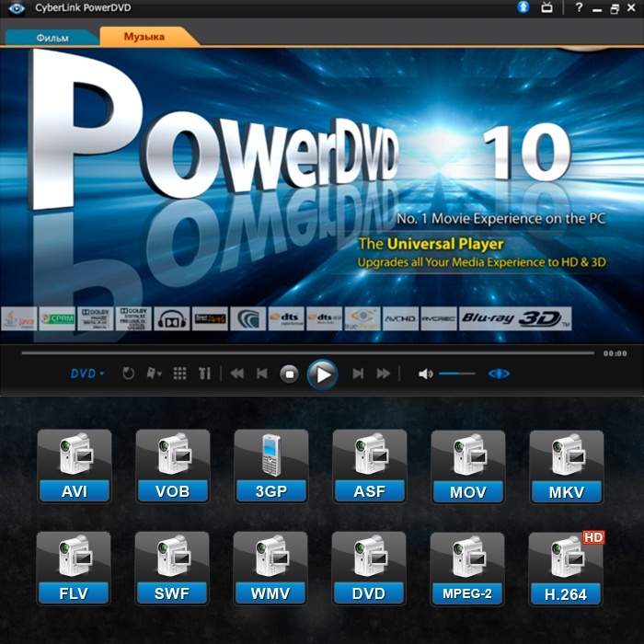Viewport: 644px width, 644px height.
Task: Restore down the PowerDVD window
Action: click(615, 8)
